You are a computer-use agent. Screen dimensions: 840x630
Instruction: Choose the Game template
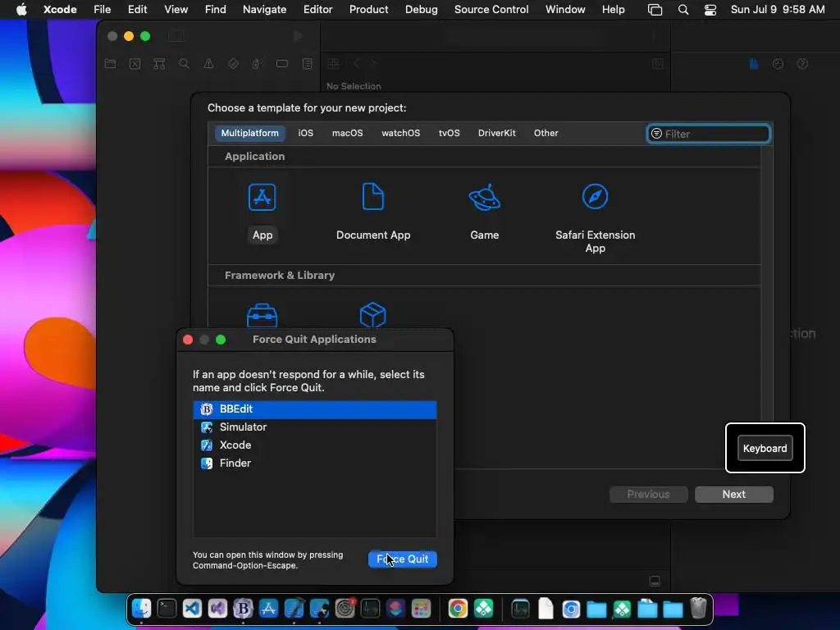484,212
